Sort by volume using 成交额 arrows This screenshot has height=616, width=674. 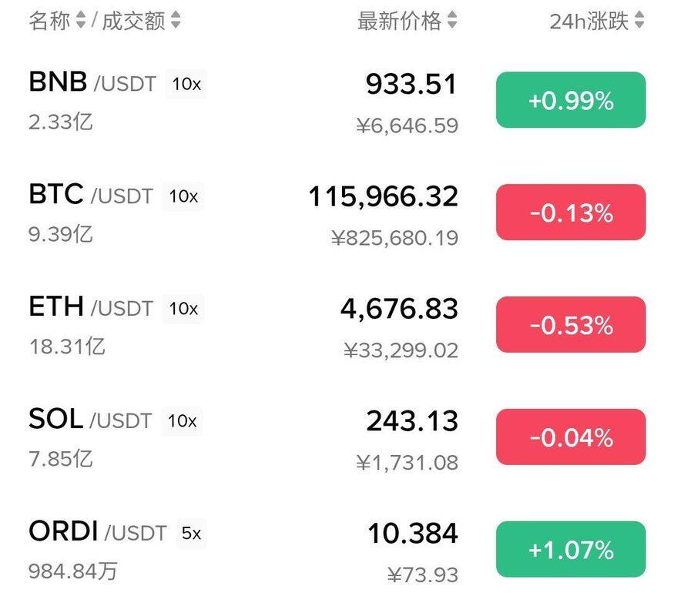(176, 20)
